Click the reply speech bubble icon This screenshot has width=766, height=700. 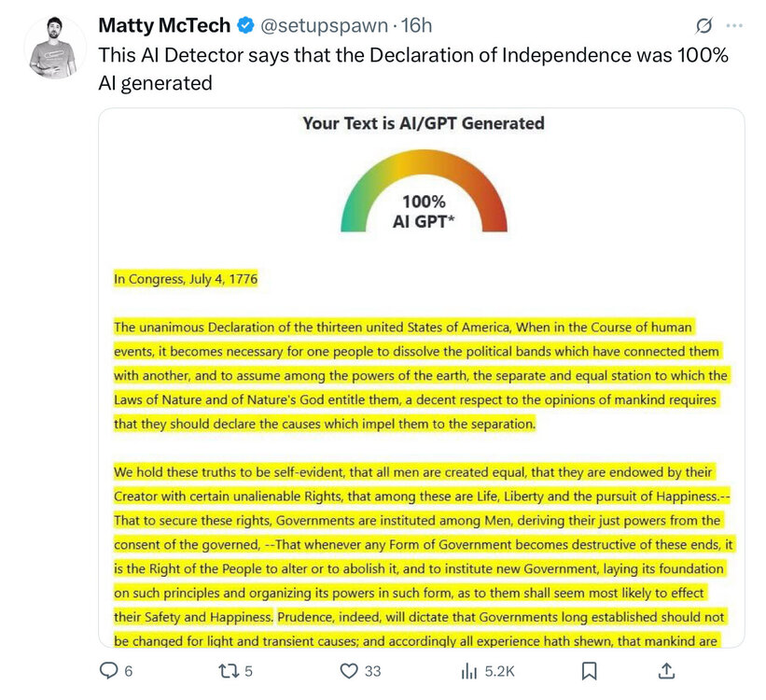[109, 670]
